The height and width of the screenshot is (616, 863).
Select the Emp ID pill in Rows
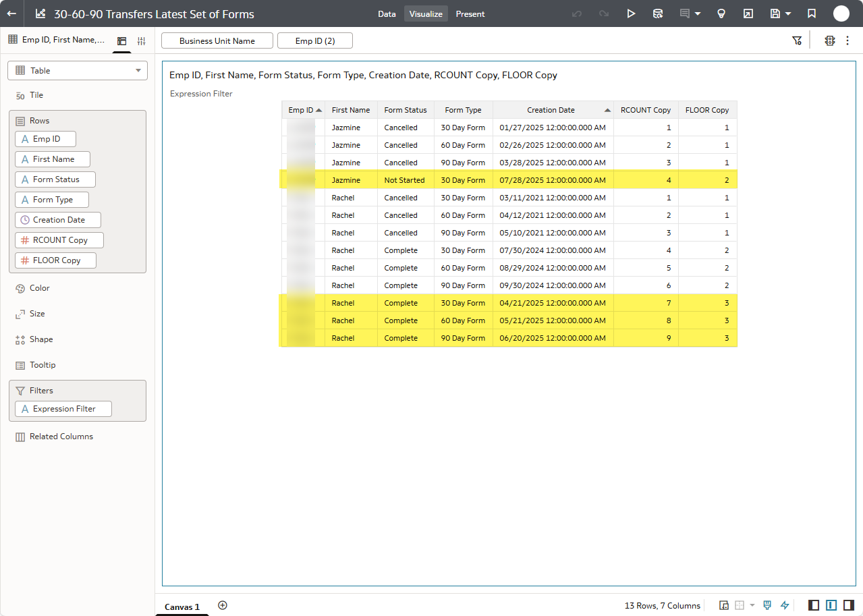click(x=45, y=139)
